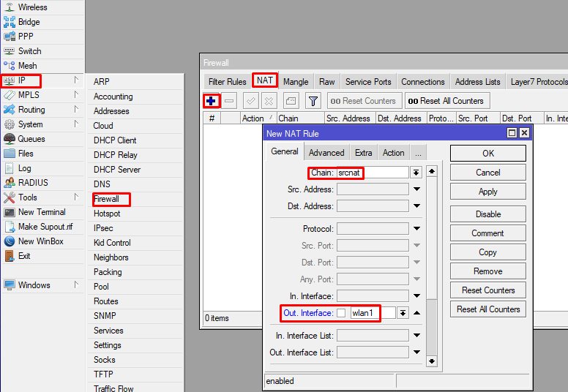Click the Log icon
Screen dimensions: 568x392
(x=10, y=168)
